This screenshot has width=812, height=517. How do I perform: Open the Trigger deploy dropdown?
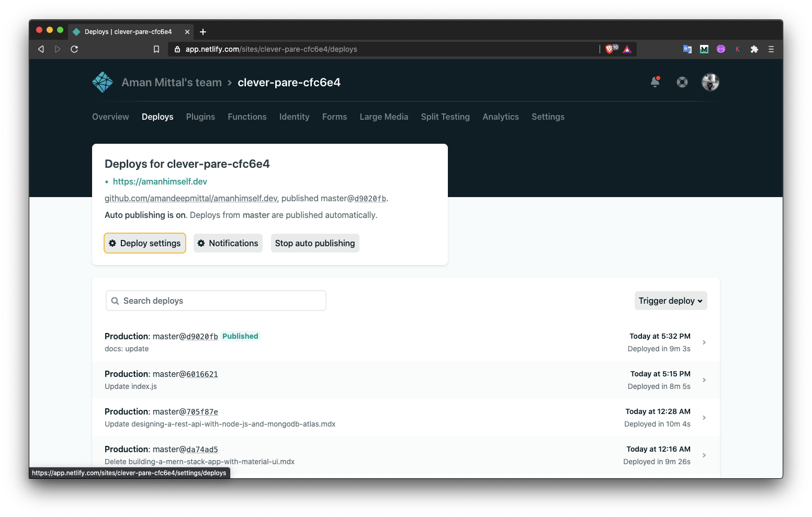click(x=671, y=301)
